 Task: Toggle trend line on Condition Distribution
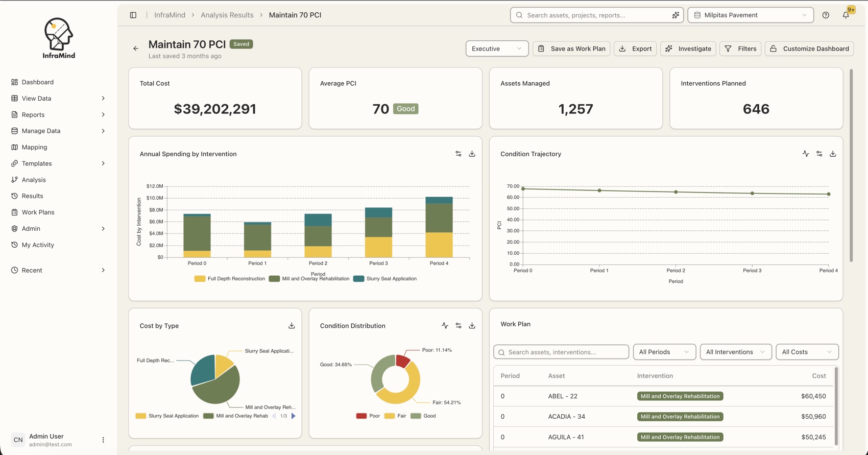point(445,326)
